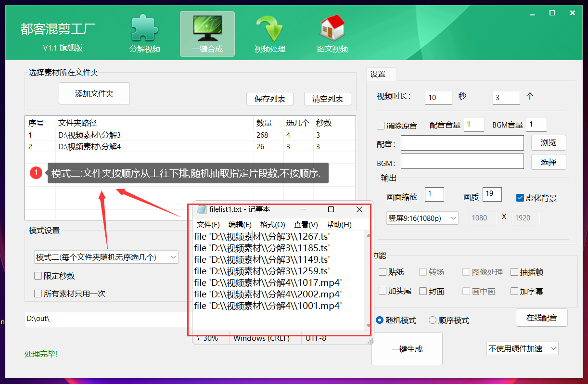Click the 视频时长 seconds input field
The height and width of the screenshot is (384, 588).
click(x=438, y=97)
